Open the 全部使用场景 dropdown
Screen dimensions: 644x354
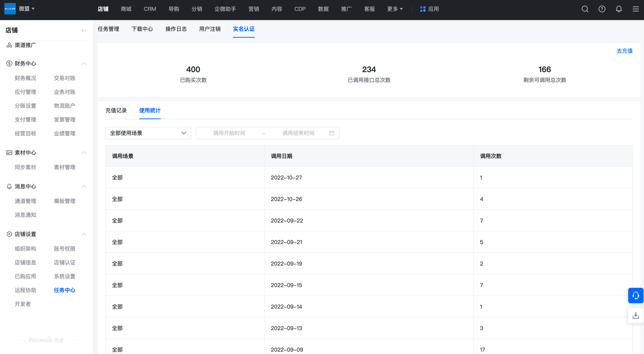click(x=148, y=133)
